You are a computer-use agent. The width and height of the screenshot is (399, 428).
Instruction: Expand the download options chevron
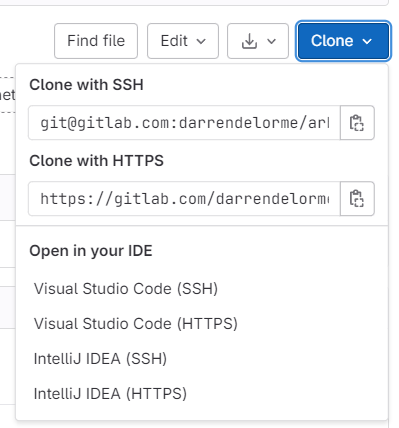(x=272, y=41)
